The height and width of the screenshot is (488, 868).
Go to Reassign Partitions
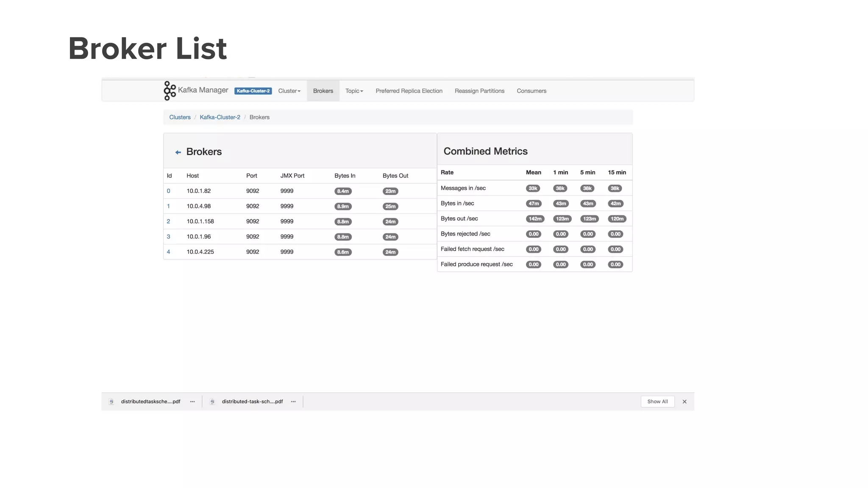(x=479, y=91)
